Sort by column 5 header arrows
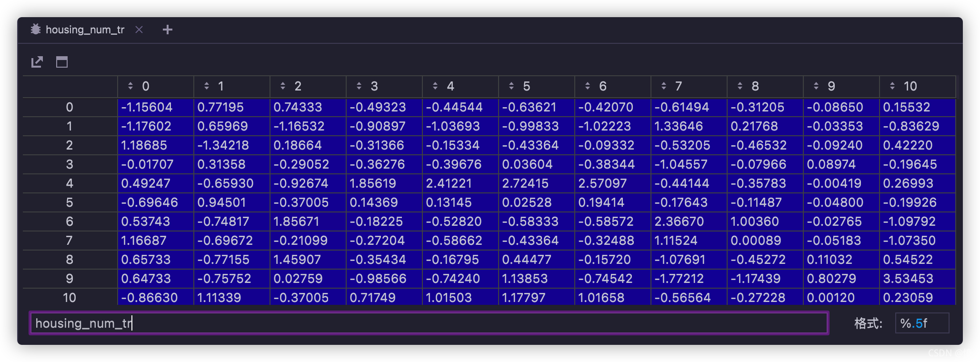980x362 pixels. pos(511,86)
